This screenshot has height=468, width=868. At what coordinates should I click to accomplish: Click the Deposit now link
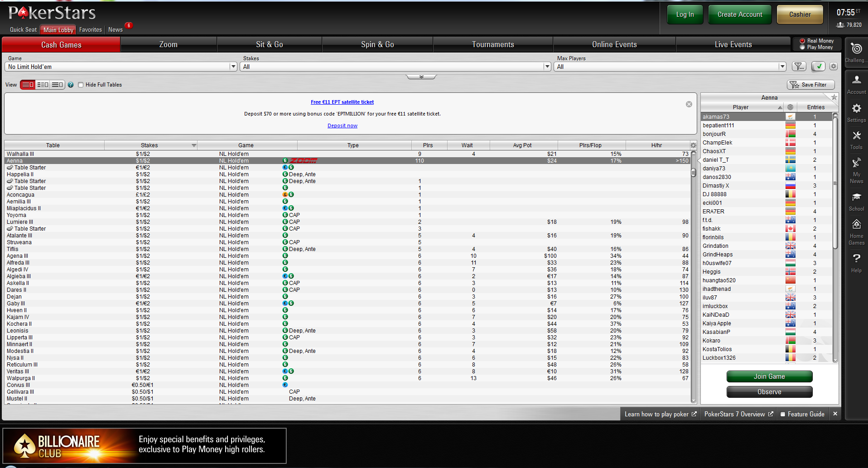342,126
